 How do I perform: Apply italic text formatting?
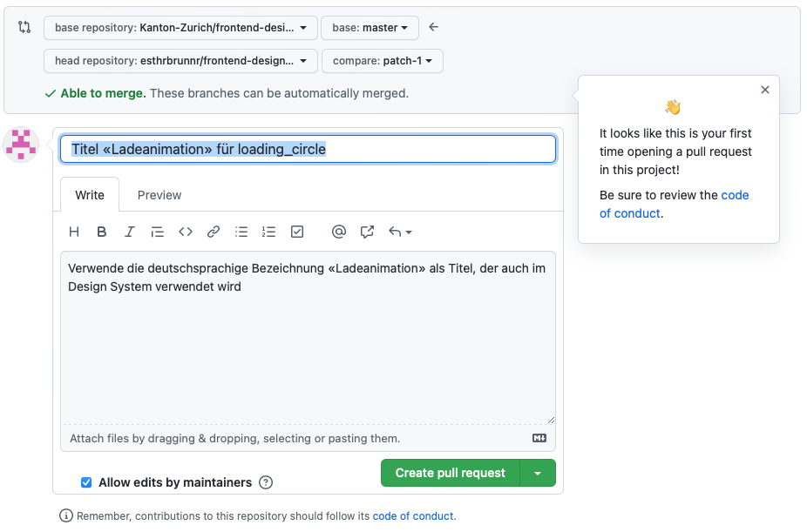point(130,232)
